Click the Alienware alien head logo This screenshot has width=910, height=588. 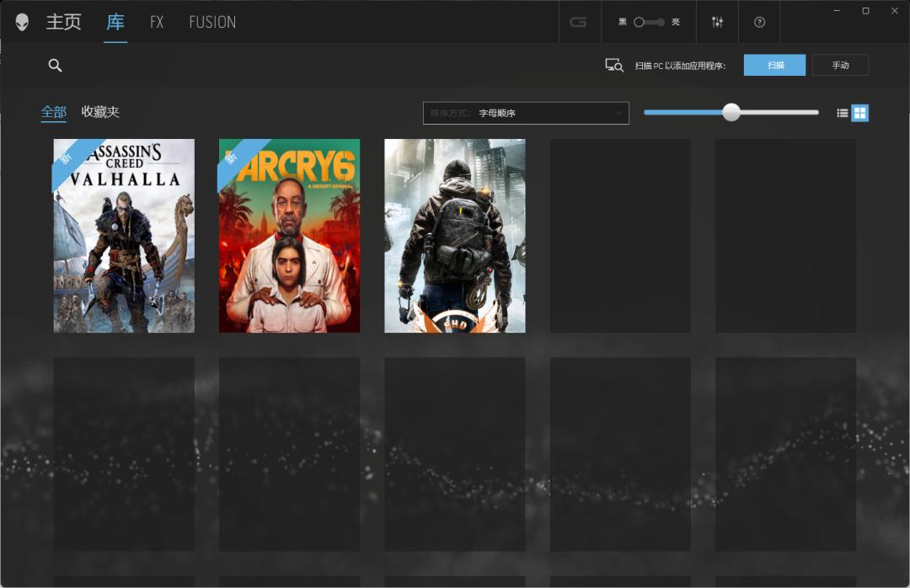(x=22, y=22)
